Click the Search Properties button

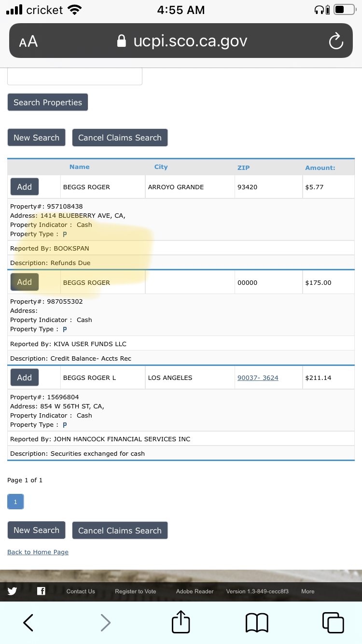(x=48, y=102)
